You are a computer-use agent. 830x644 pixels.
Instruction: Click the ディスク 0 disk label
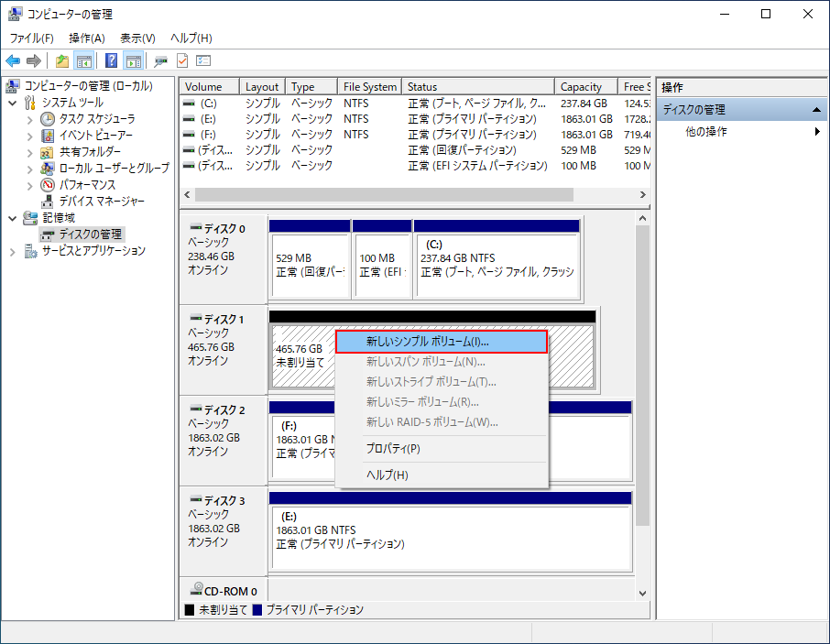click(224, 229)
